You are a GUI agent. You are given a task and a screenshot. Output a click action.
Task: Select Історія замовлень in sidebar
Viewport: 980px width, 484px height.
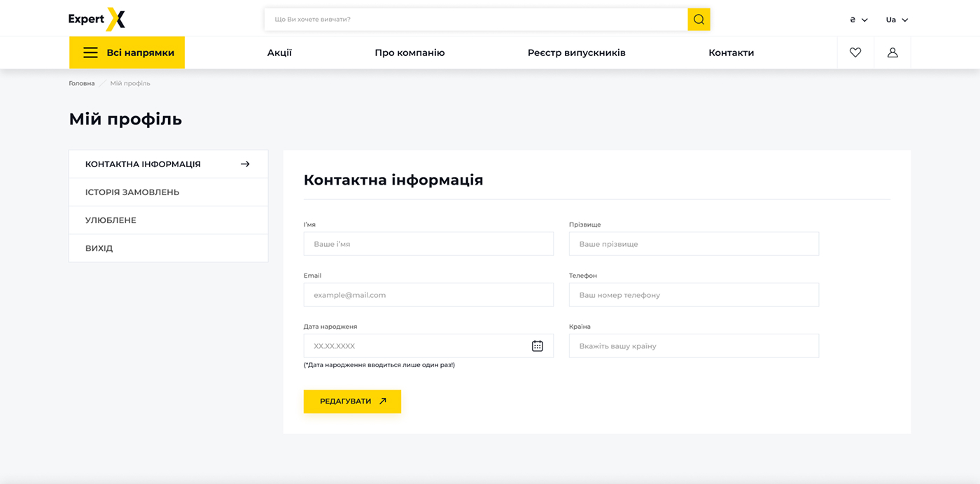[x=132, y=192]
